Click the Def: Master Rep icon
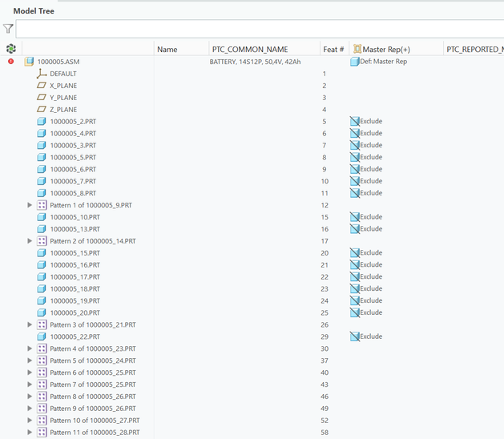The image size is (504, 439). point(354,62)
